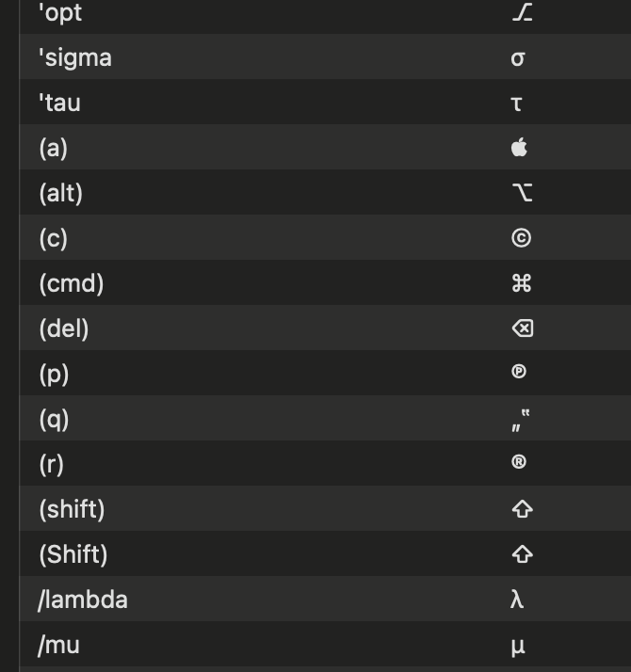Select the mu replacement character

(518, 647)
